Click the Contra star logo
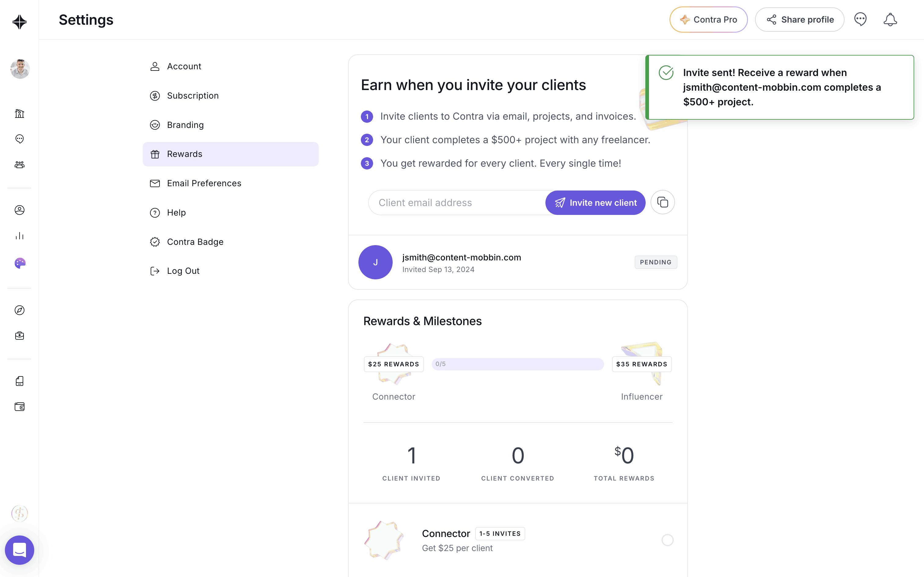The image size is (924, 577). (x=20, y=22)
